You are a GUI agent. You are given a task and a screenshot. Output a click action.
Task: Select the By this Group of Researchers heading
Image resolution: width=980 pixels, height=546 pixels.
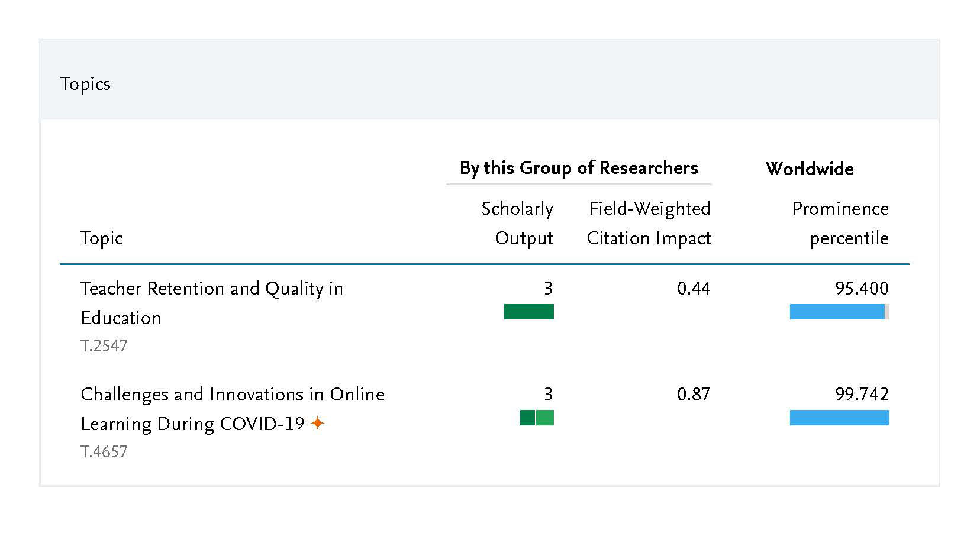click(578, 168)
